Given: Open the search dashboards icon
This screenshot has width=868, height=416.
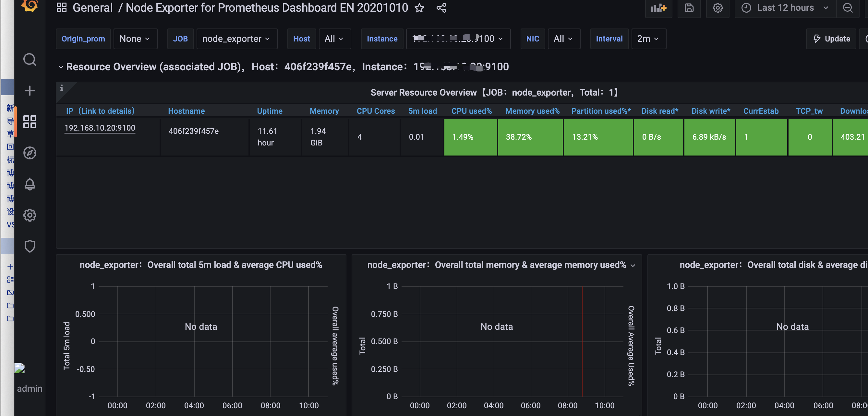Looking at the screenshot, I should point(30,60).
